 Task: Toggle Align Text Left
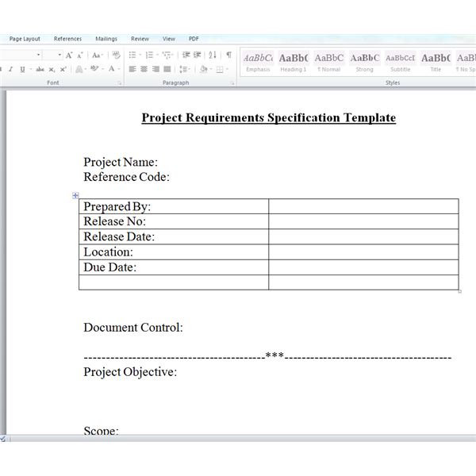(x=132, y=69)
